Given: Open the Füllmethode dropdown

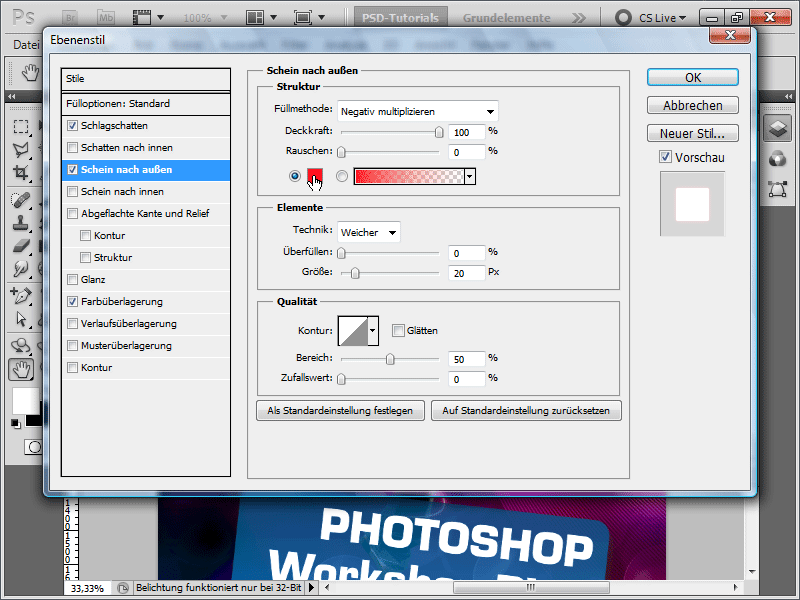Looking at the screenshot, I should point(417,111).
